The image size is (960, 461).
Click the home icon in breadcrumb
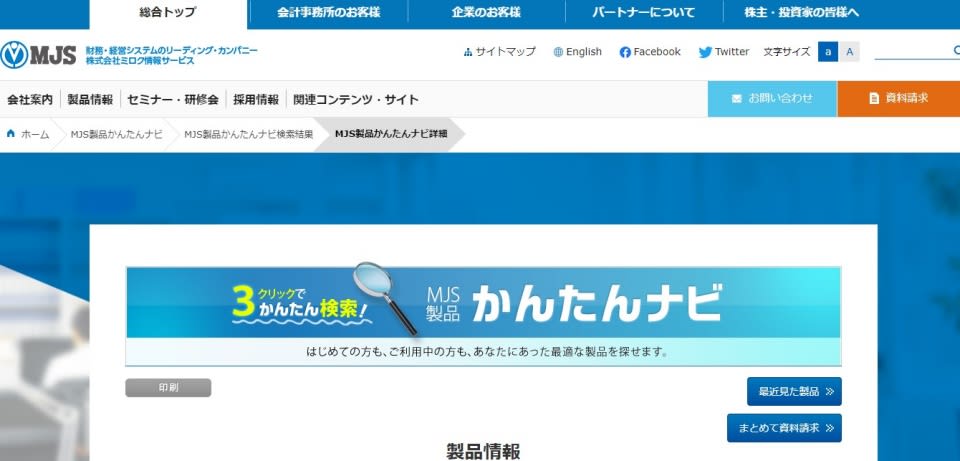coord(10,134)
